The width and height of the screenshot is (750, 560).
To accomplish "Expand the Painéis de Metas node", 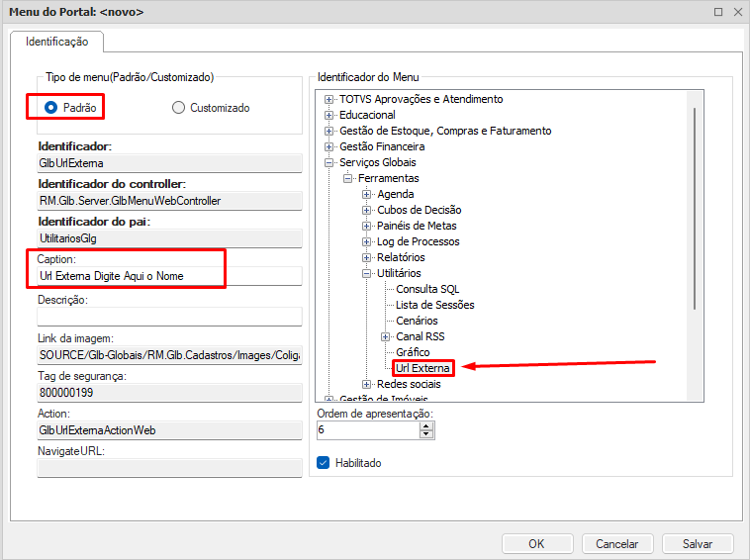I will 366,226.
